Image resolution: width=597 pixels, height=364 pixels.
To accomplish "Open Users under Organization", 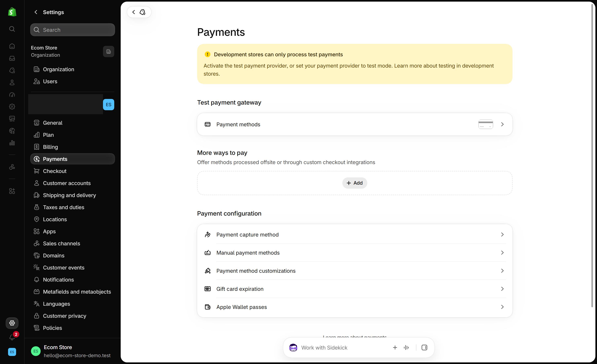I will pyautogui.click(x=72, y=81).
